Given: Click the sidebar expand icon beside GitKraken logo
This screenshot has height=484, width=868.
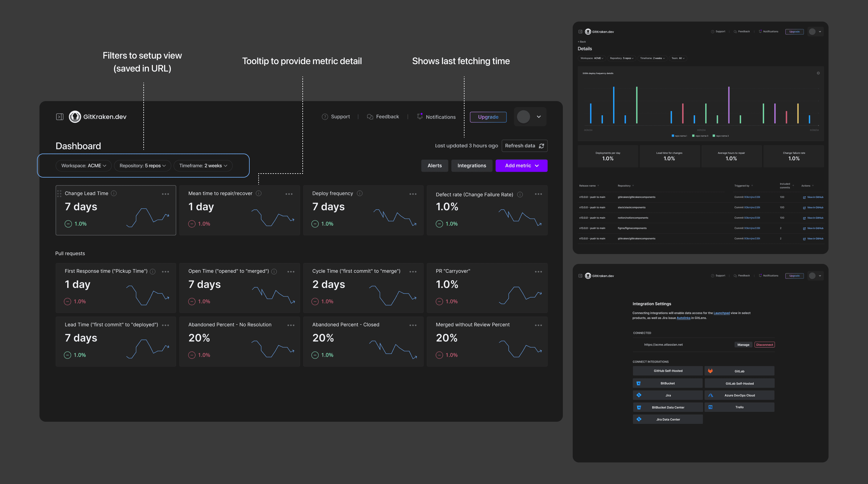Looking at the screenshot, I should tap(59, 117).
